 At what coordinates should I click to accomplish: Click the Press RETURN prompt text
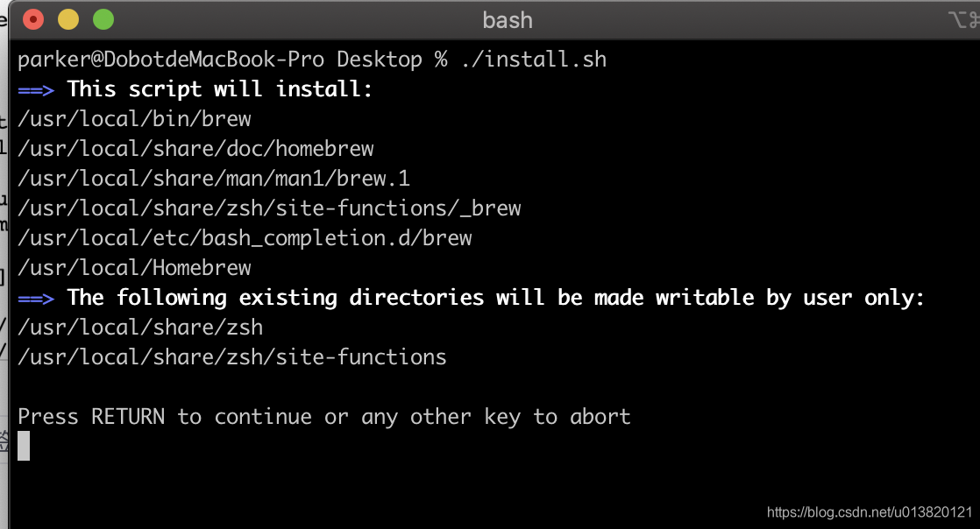tap(323, 416)
